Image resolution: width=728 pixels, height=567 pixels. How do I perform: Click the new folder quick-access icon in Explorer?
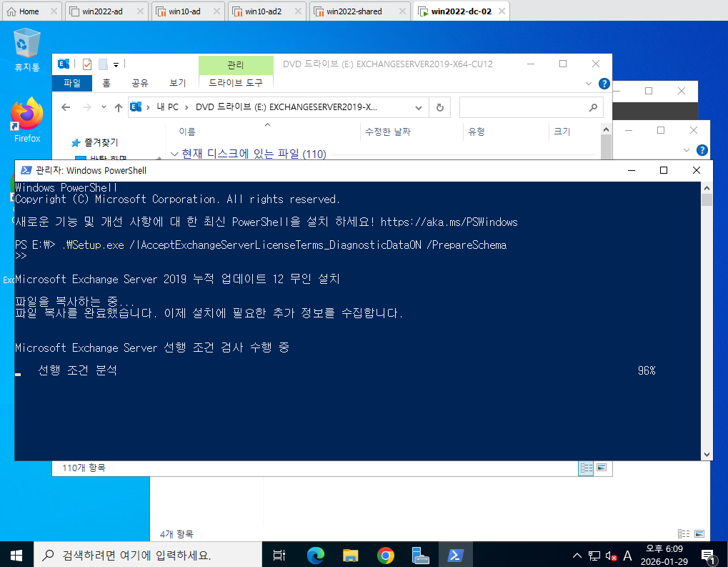103,64
